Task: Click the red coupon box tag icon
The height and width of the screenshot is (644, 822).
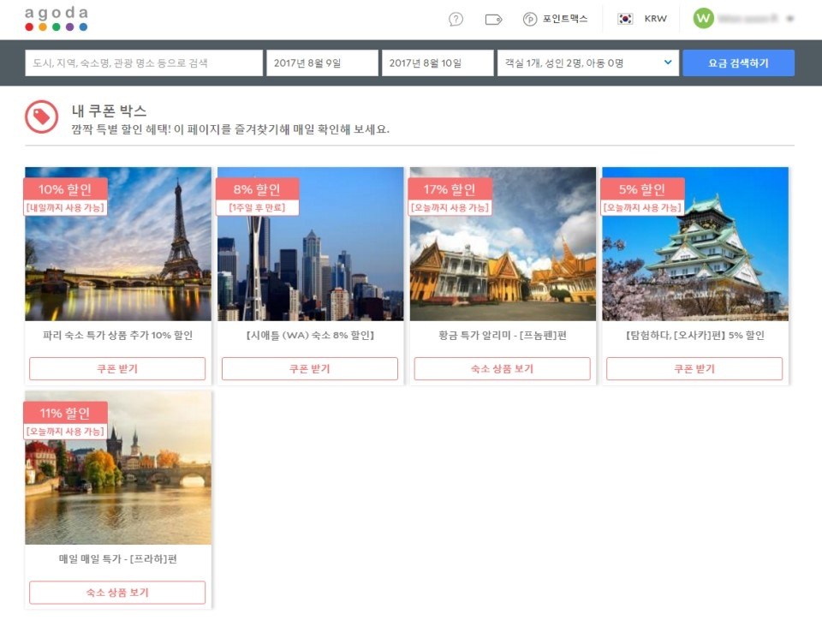Action: (x=41, y=116)
